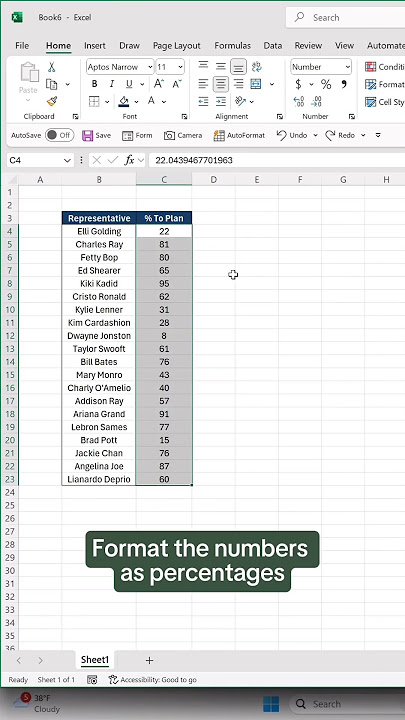Image resolution: width=405 pixels, height=720 pixels.
Task: Align text left
Action: (x=203, y=84)
